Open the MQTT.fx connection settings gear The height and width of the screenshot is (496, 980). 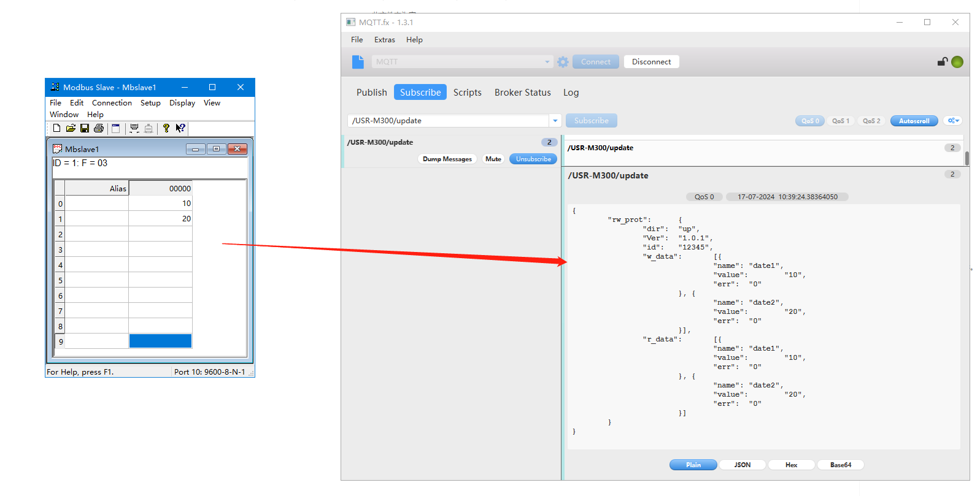pos(563,62)
